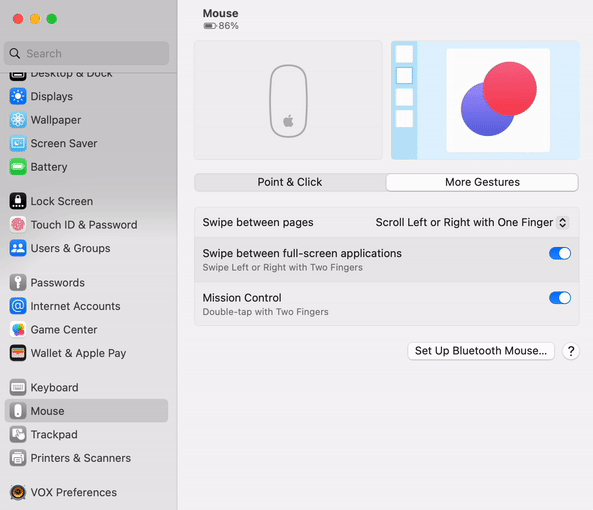
Task: Click the search magnifier icon
Action: tap(15, 53)
